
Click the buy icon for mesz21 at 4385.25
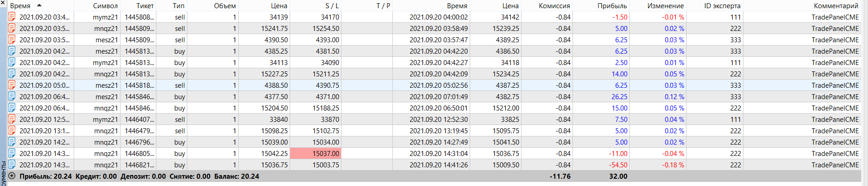(12, 51)
